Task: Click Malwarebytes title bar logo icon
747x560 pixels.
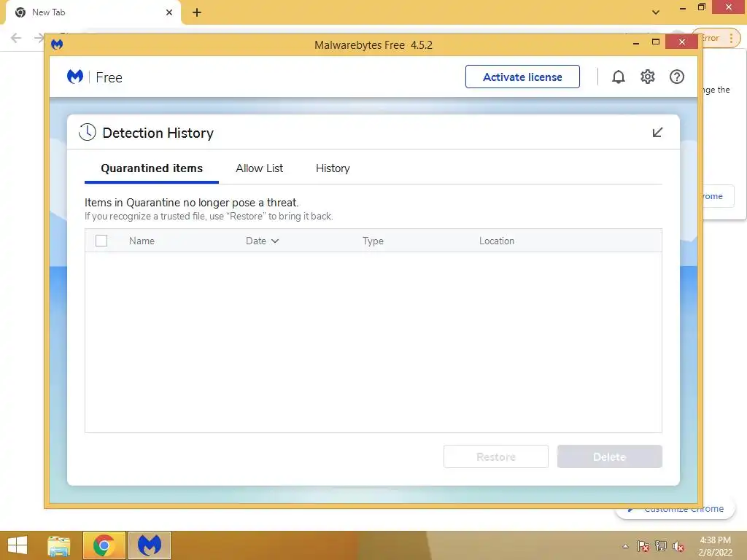Action: click(57, 44)
